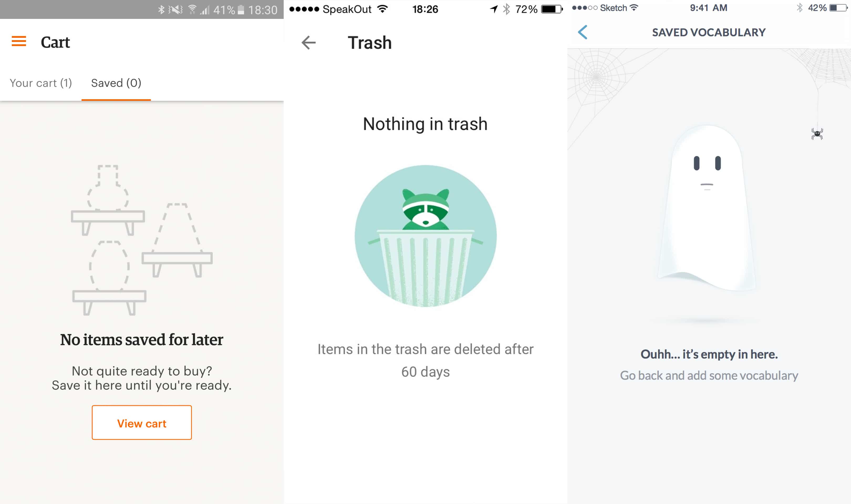This screenshot has height=504, width=851.
Task: Tap the Bluetooth icon in Android status bar
Action: pos(161,10)
